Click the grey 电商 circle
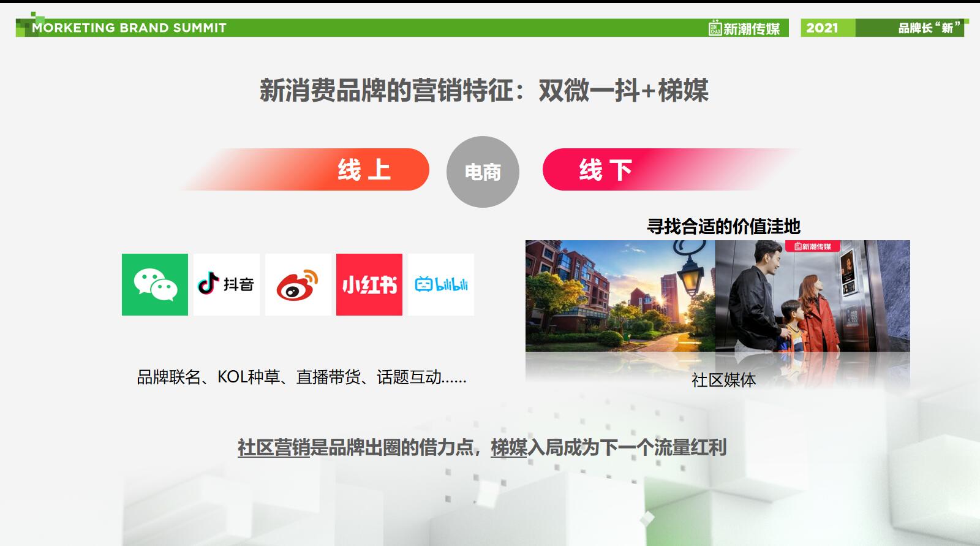The image size is (980, 546). point(483,172)
